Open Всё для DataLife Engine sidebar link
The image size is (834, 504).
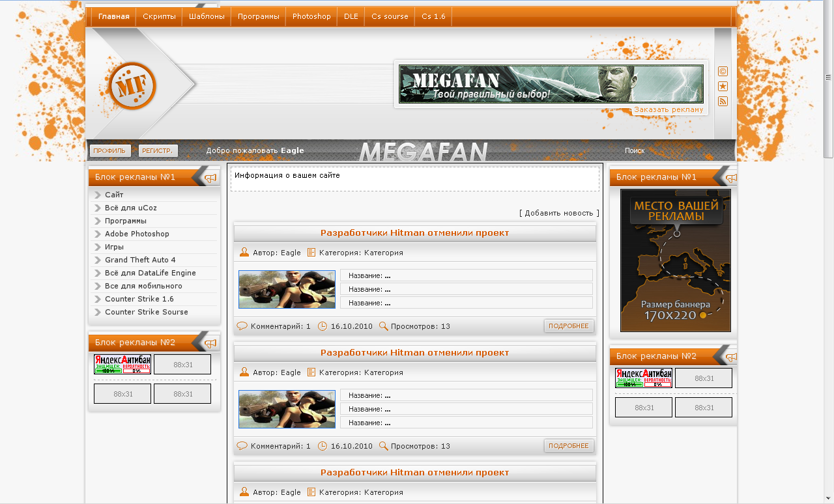(151, 273)
